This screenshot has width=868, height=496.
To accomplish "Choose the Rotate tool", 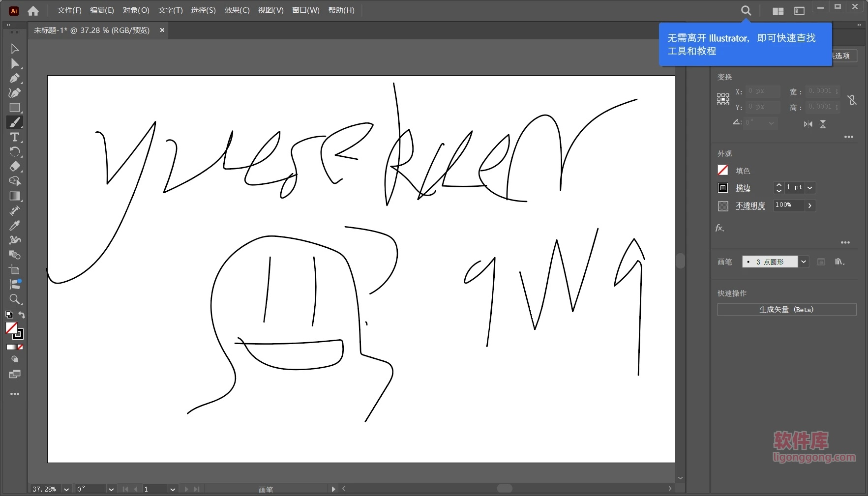I will click(15, 152).
